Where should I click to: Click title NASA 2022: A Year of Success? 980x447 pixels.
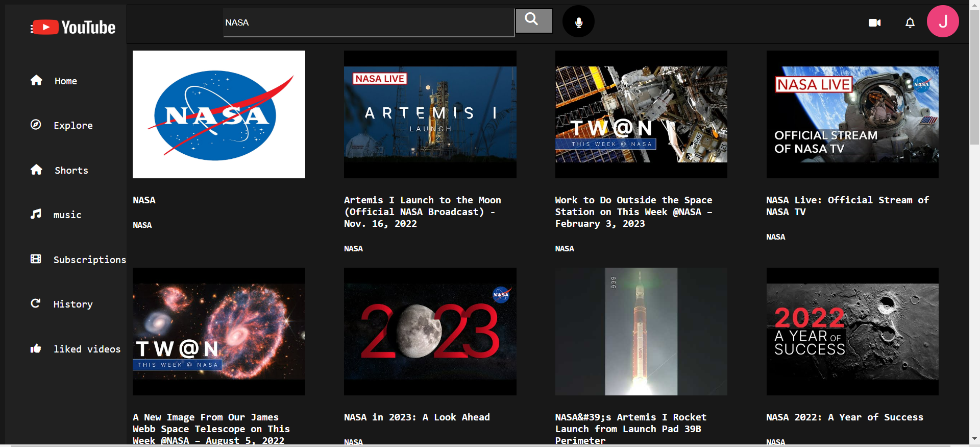(845, 417)
